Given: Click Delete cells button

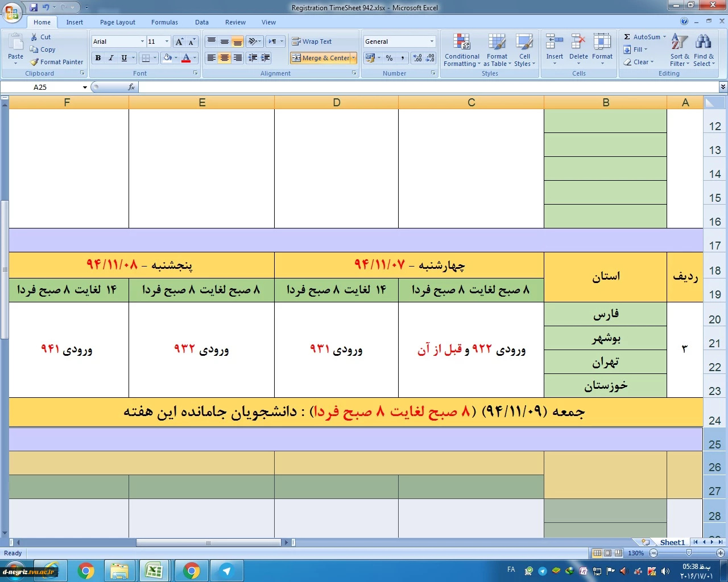Looking at the screenshot, I should point(578,50).
